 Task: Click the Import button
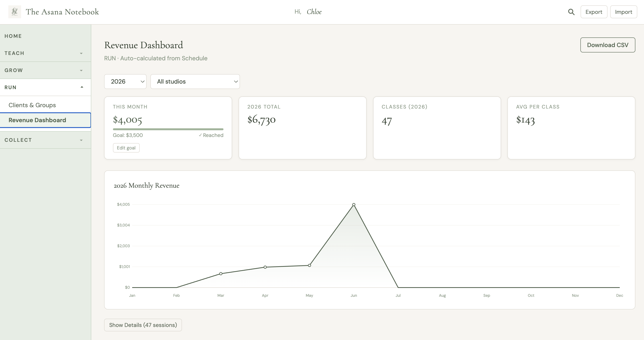(x=623, y=12)
